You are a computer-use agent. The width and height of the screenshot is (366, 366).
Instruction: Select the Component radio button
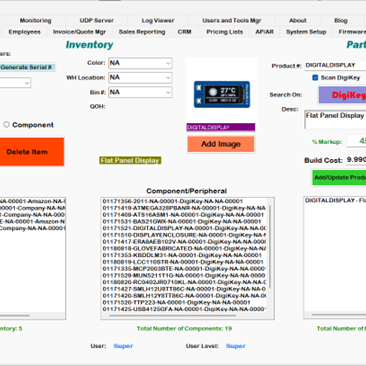6,125
